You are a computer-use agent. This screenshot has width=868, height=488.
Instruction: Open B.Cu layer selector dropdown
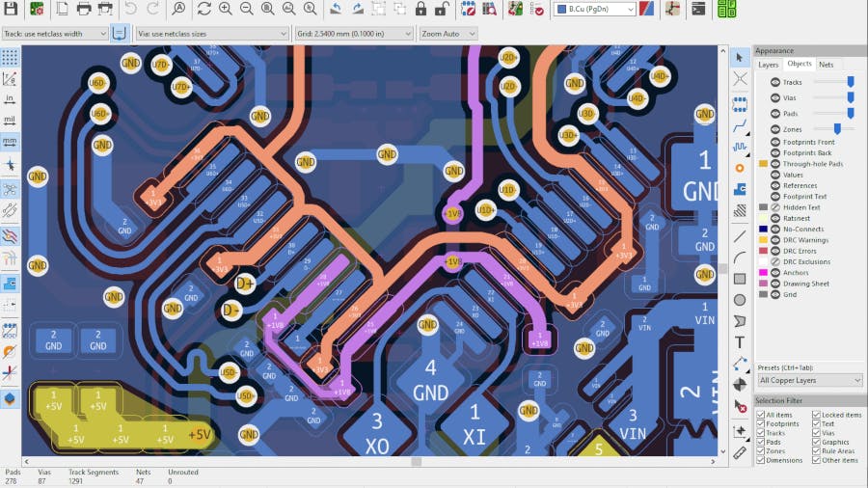coord(594,9)
